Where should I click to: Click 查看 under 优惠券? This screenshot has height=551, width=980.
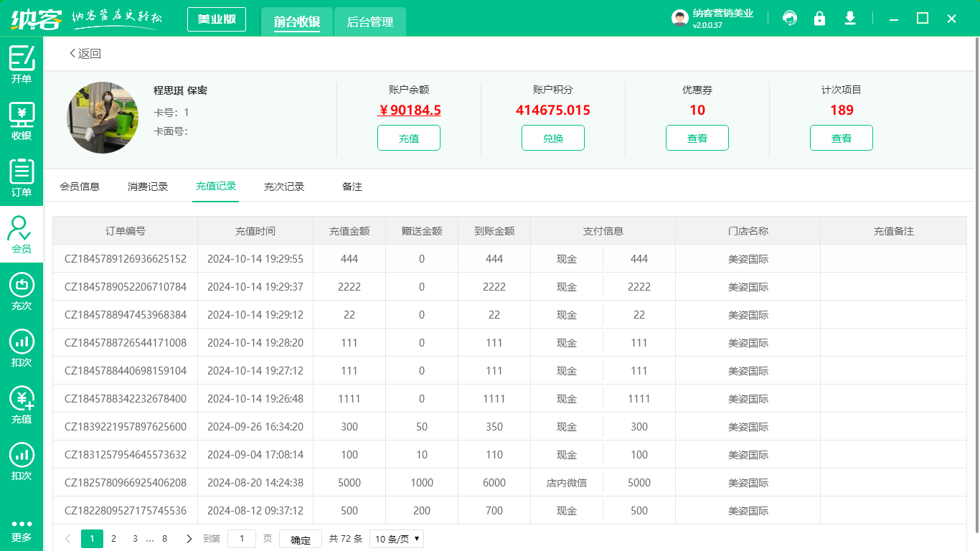click(x=697, y=137)
